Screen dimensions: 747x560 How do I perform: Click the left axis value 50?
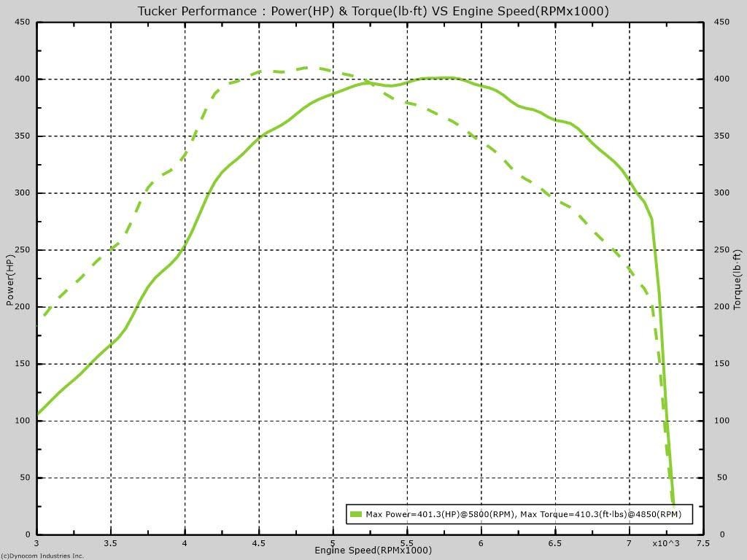(x=25, y=478)
